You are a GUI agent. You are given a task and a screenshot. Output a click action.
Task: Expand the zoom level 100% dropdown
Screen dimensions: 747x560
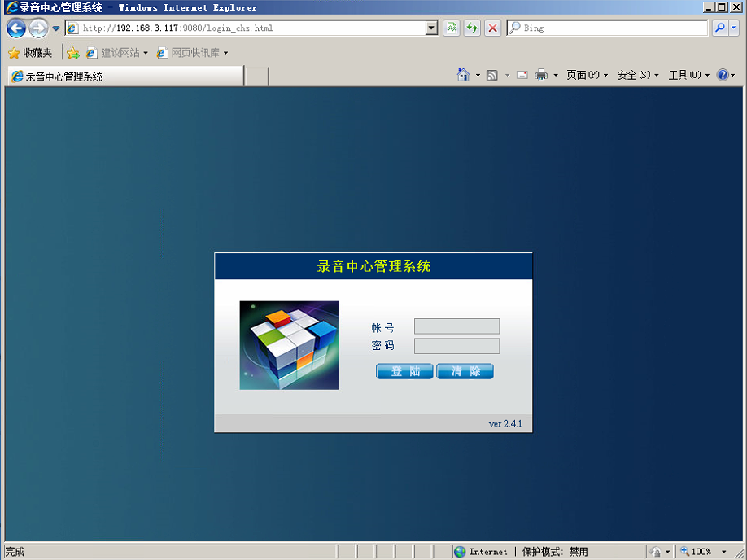[x=724, y=552]
